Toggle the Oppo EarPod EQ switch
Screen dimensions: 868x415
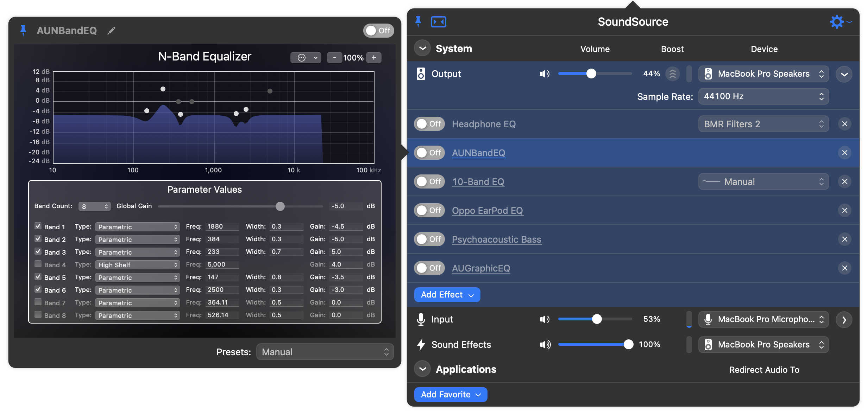pos(429,210)
